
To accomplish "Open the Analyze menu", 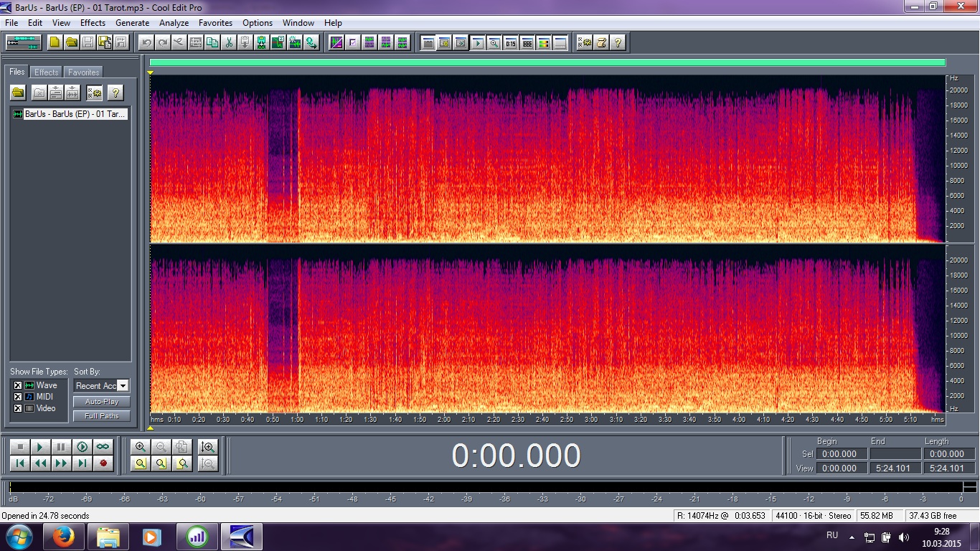I will pyautogui.click(x=174, y=23).
